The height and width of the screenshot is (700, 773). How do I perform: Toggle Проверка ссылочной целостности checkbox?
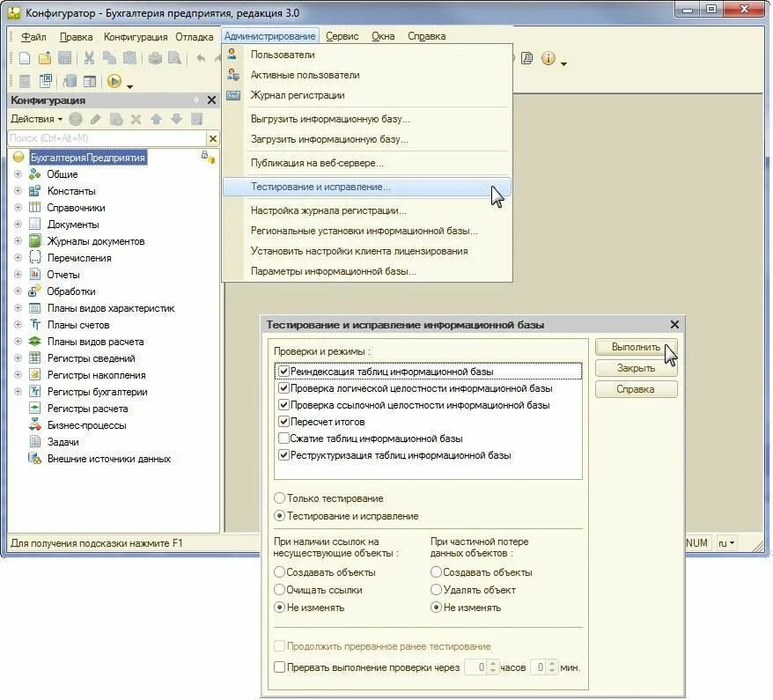click(283, 405)
